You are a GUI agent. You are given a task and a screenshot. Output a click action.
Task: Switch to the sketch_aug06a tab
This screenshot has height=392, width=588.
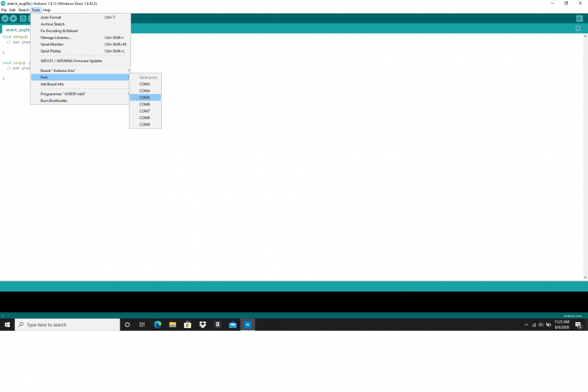17,30
